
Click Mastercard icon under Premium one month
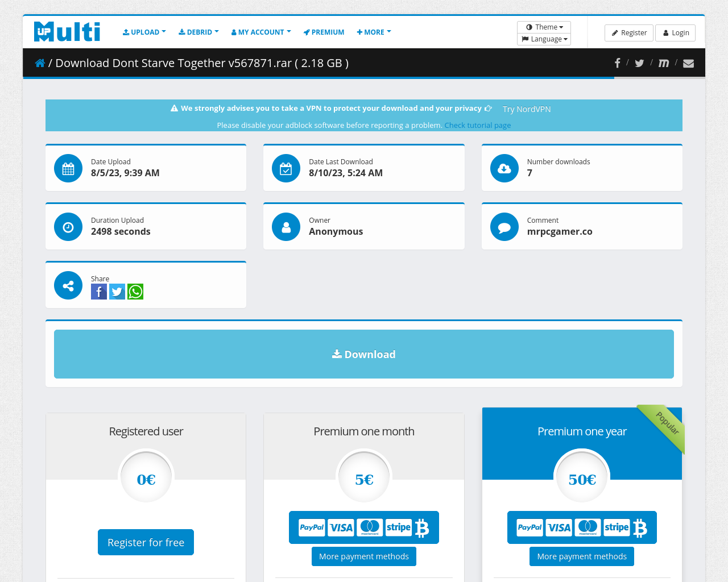pyautogui.click(x=370, y=527)
